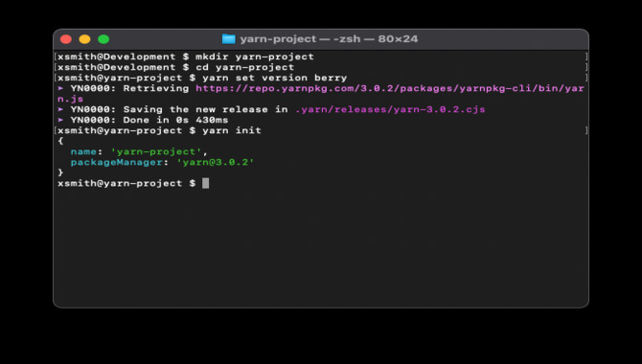Viewport: 642px width, 364px height.
Task: Click the arrow before 'YN0000: Done'
Action: point(60,120)
